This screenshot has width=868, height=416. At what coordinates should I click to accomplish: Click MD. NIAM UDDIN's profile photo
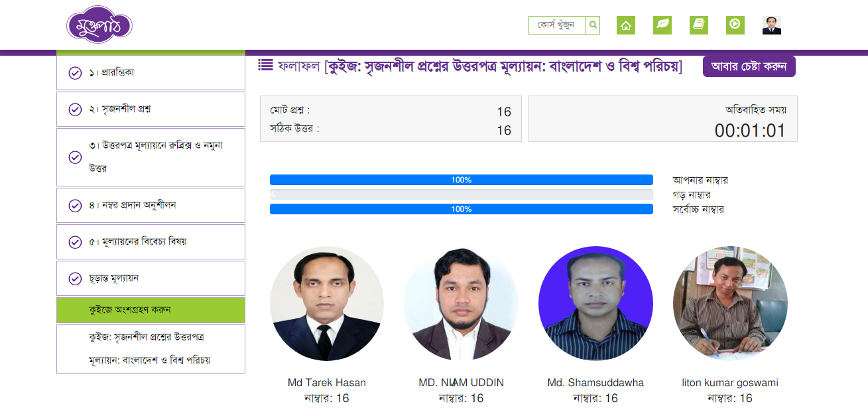coord(462,304)
